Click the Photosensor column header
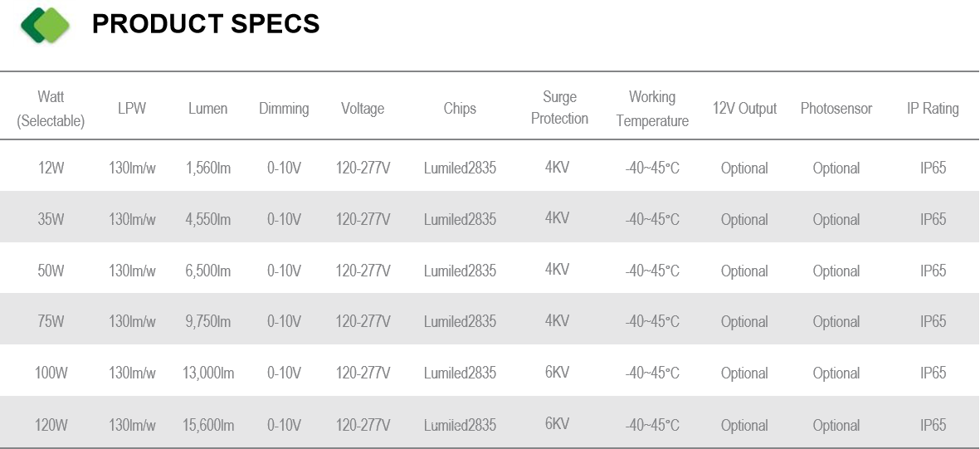This screenshot has width=980, height=449. click(x=836, y=108)
